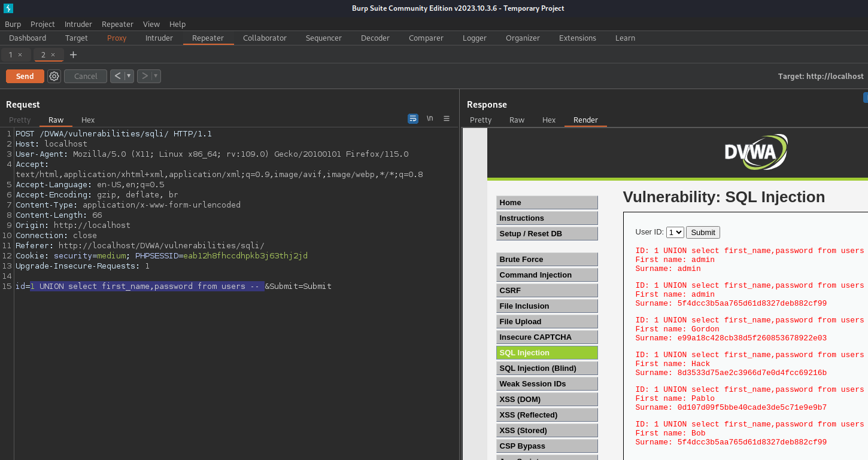Select the Response Hex view tab
Image resolution: width=868 pixels, height=460 pixels.
tap(549, 120)
